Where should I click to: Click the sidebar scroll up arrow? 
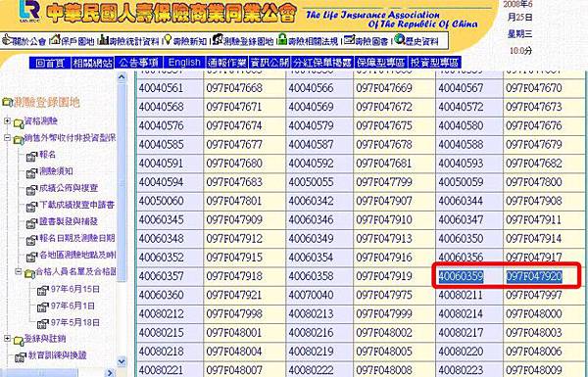(122, 77)
